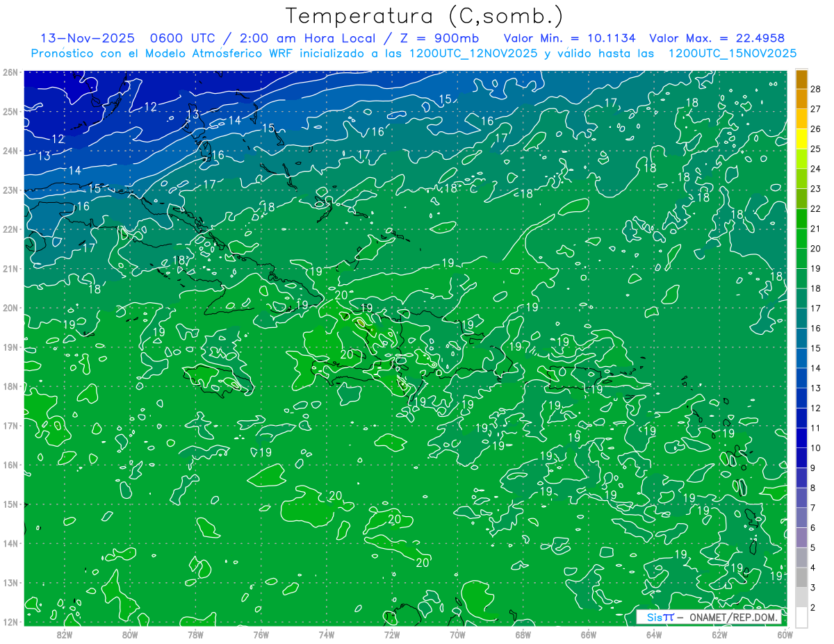The width and height of the screenshot is (834, 644).
Task: Click the "26N" latitude axis label
Action: (x=10, y=72)
